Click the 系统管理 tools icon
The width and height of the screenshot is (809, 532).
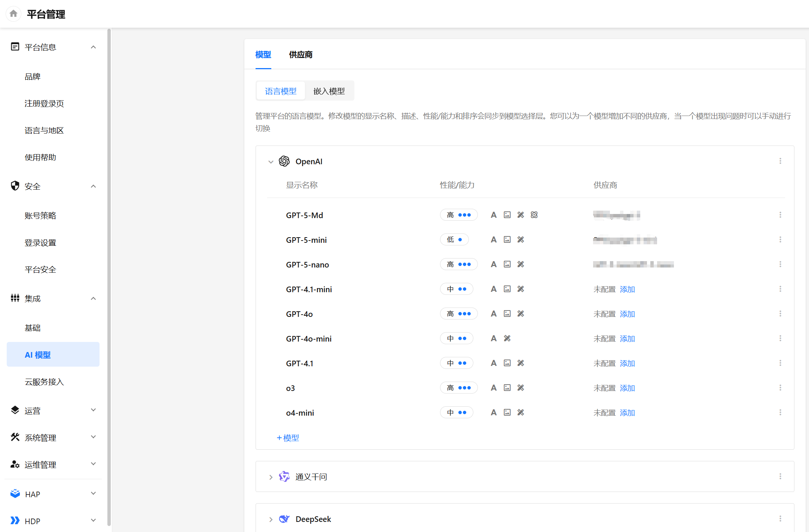pos(15,437)
